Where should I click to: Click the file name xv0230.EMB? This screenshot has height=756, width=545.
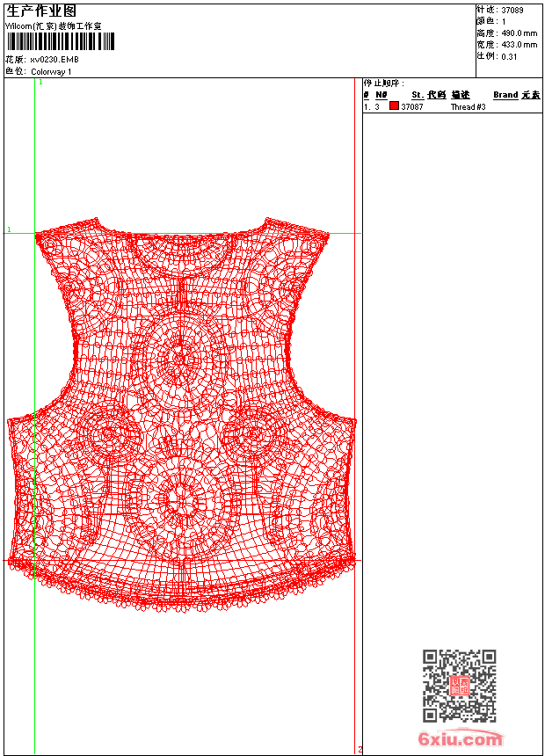(x=54, y=60)
